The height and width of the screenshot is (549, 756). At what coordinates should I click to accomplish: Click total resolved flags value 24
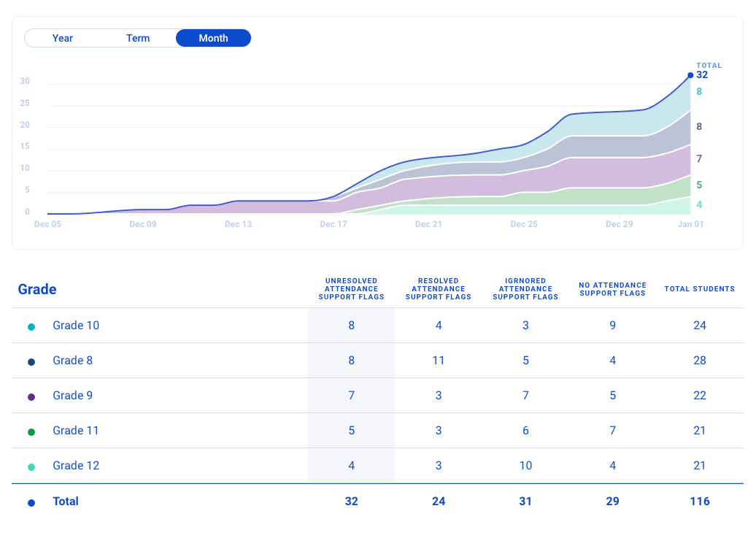pos(439,502)
